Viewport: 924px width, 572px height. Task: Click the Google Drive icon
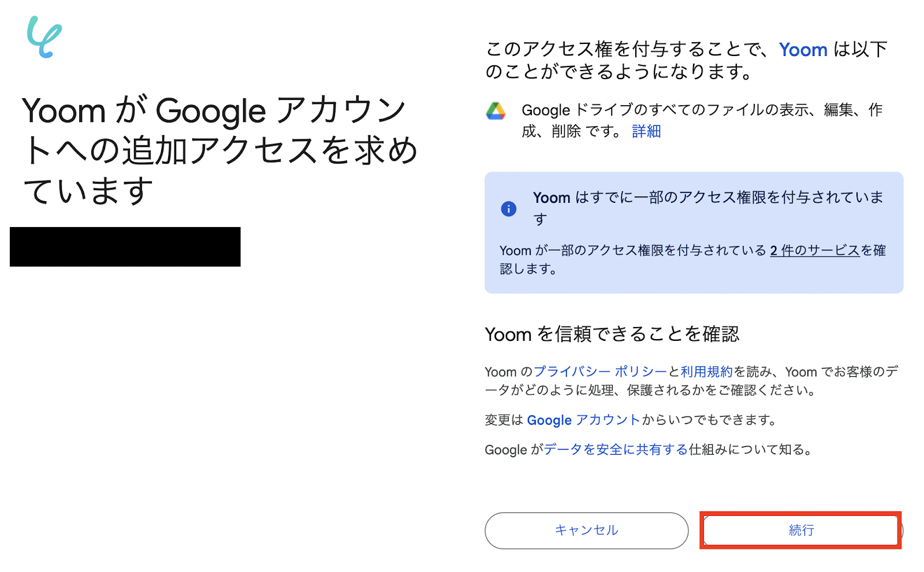[x=495, y=110]
